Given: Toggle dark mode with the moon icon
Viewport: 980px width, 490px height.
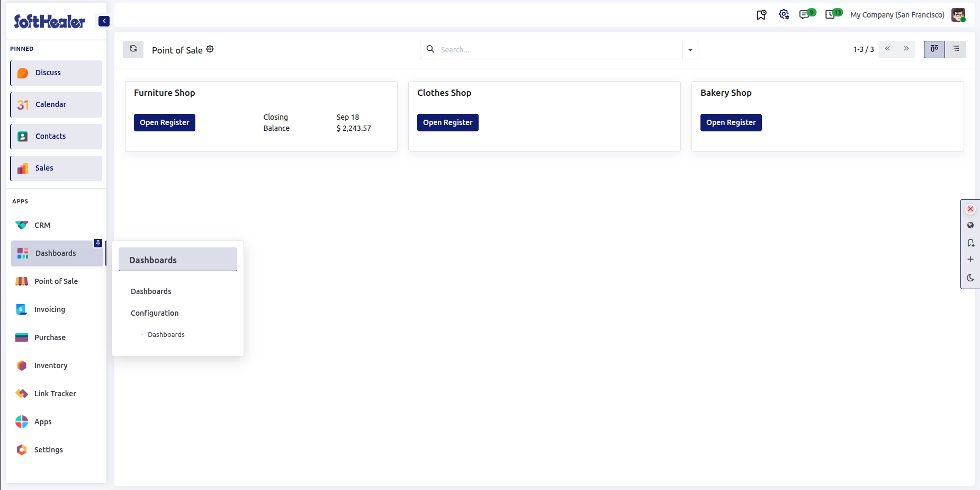Looking at the screenshot, I should [x=970, y=278].
